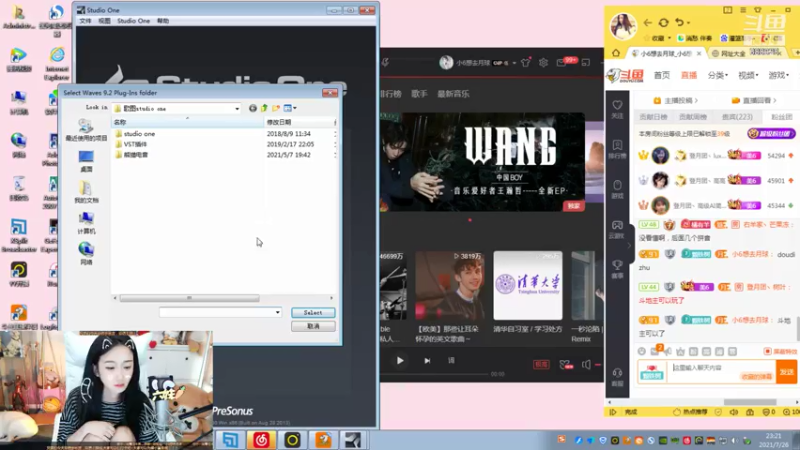
Task: Switch to 贡献周榜 tab
Action: pos(693,117)
